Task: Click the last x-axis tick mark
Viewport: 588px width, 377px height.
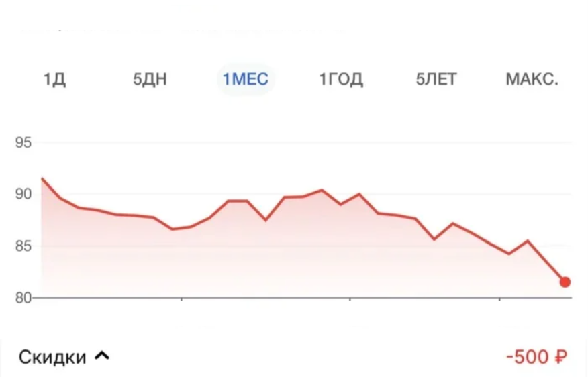Action: tap(499, 299)
